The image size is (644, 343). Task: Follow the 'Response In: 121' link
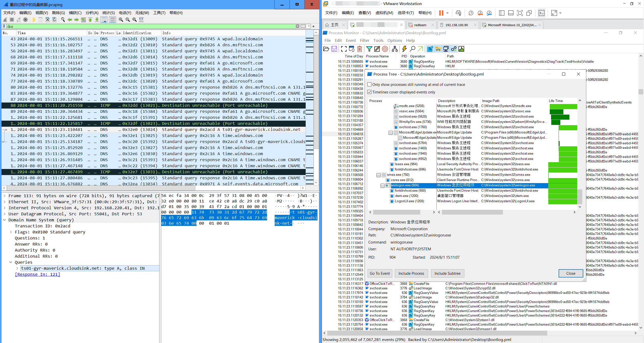coord(38,274)
